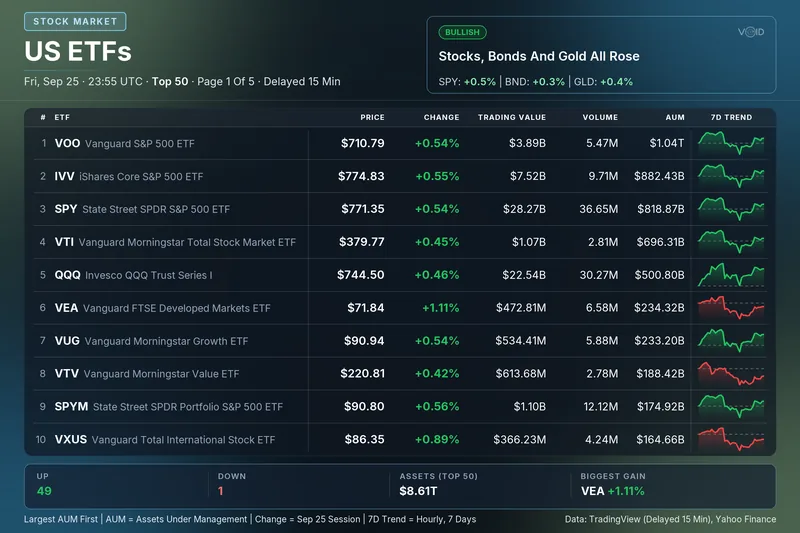Click the DOWN count of 1
The image size is (800, 533).
(220, 491)
